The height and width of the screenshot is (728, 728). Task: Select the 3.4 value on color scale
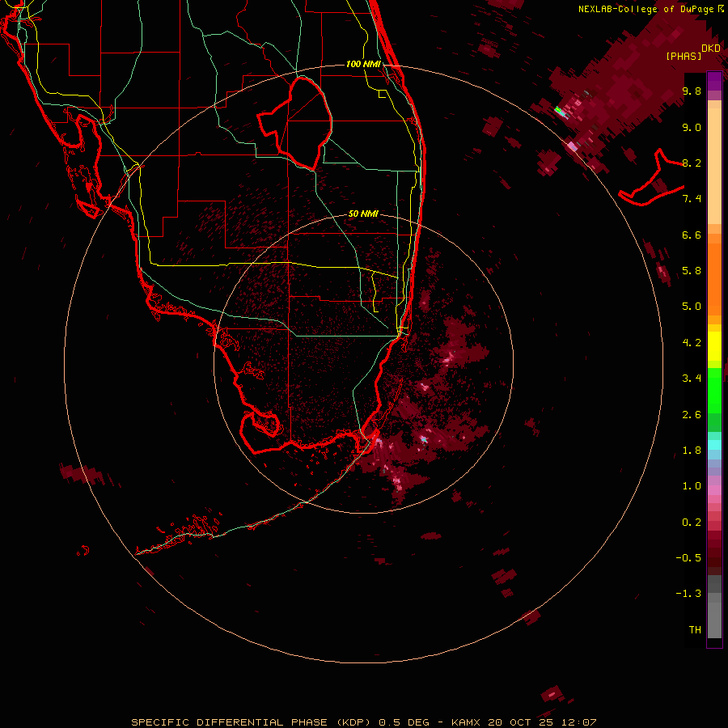point(692,379)
